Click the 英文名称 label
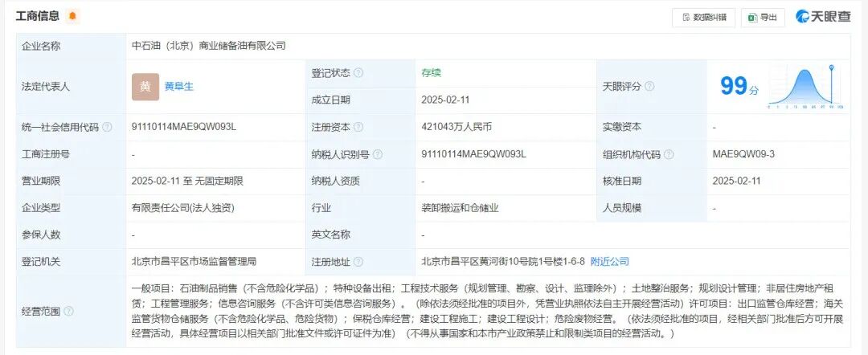Viewport: 868px width, 355px height. 331,235
